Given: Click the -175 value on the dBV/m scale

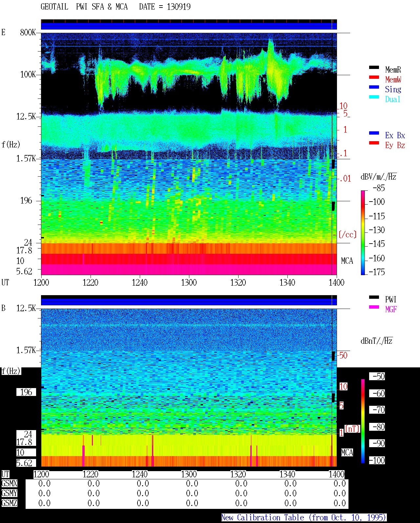Looking at the screenshot, I should 377,272.
